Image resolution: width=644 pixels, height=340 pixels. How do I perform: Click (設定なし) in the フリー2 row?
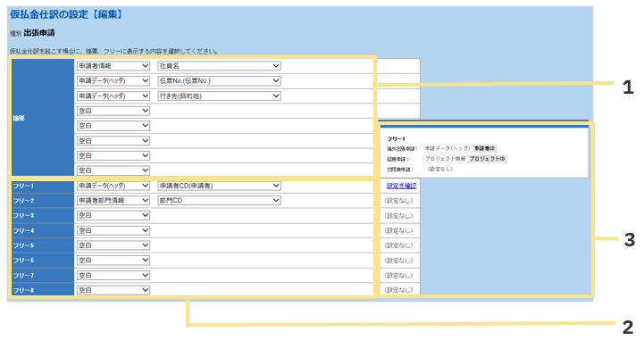(398, 201)
